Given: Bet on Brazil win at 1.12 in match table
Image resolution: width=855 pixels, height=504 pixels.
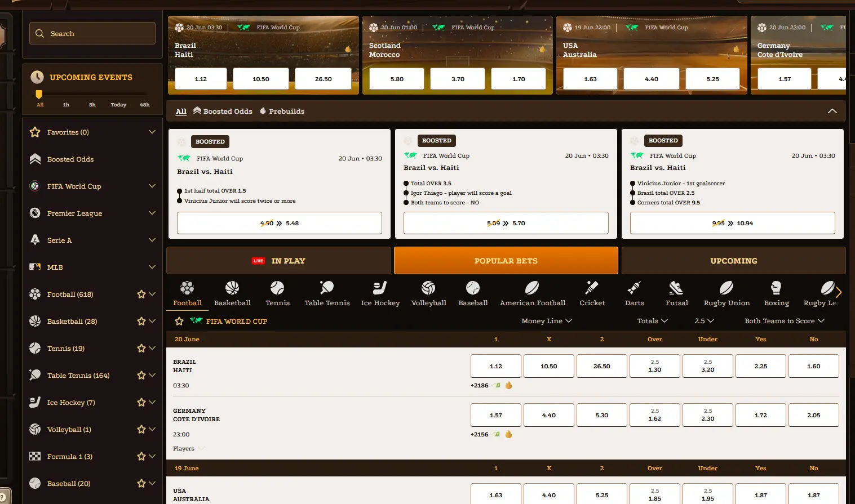Looking at the screenshot, I should pos(496,366).
